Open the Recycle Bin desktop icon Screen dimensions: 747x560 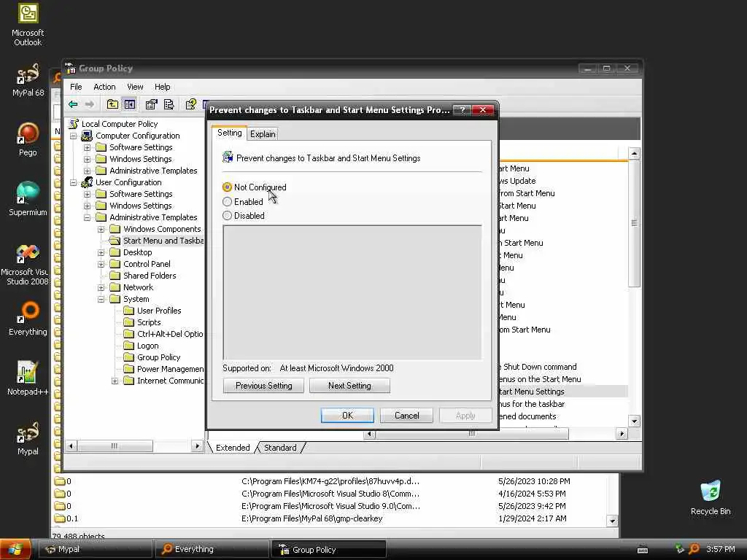tap(711, 497)
